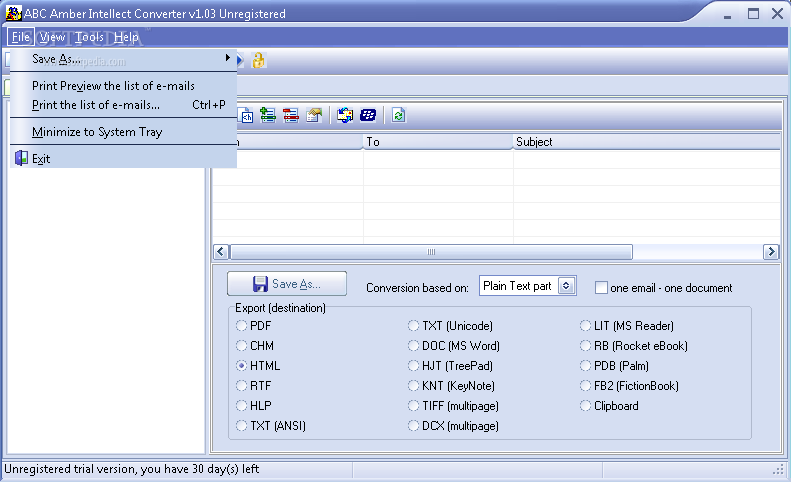Select RTF export format

tap(242, 386)
